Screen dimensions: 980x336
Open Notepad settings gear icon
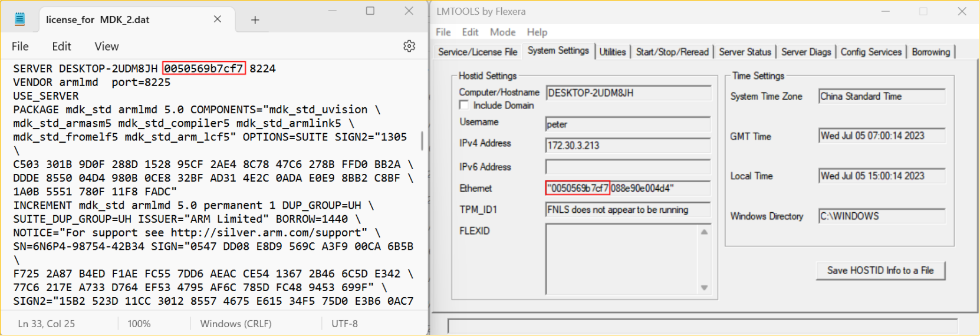(x=409, y=46)
